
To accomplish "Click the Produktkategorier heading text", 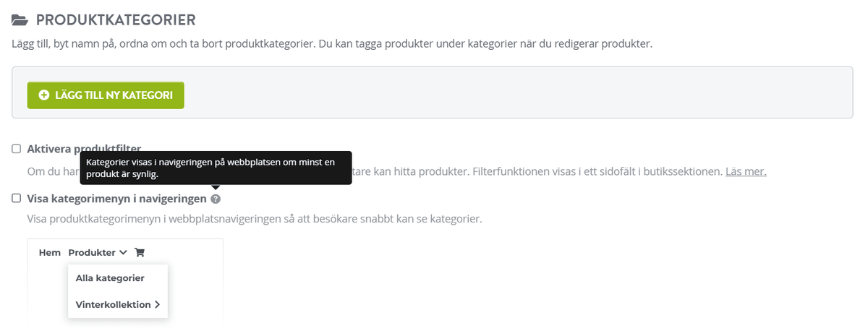I will pyautogui.click(x=116, y=20).
